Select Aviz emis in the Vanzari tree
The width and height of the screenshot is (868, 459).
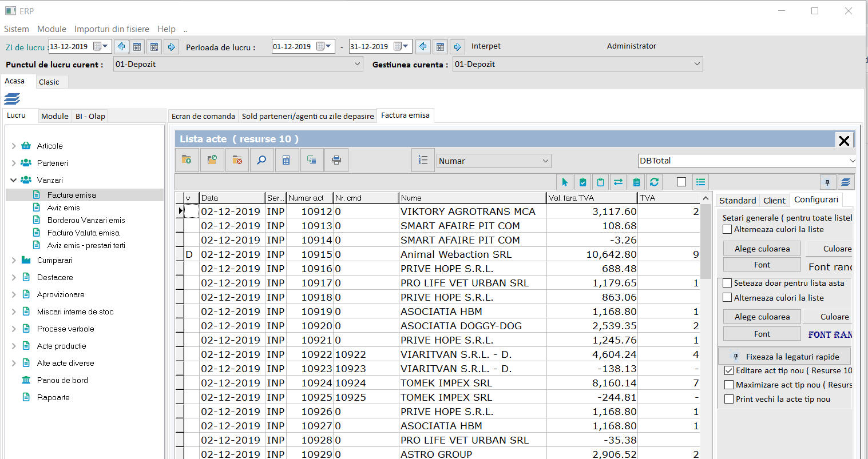click(x=64, y=207)
